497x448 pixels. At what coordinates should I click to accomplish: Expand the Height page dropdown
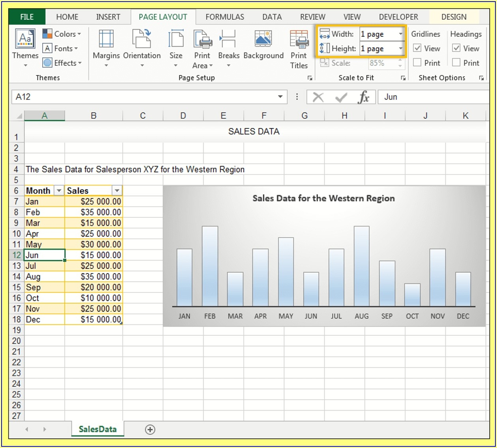click(400, 49)
